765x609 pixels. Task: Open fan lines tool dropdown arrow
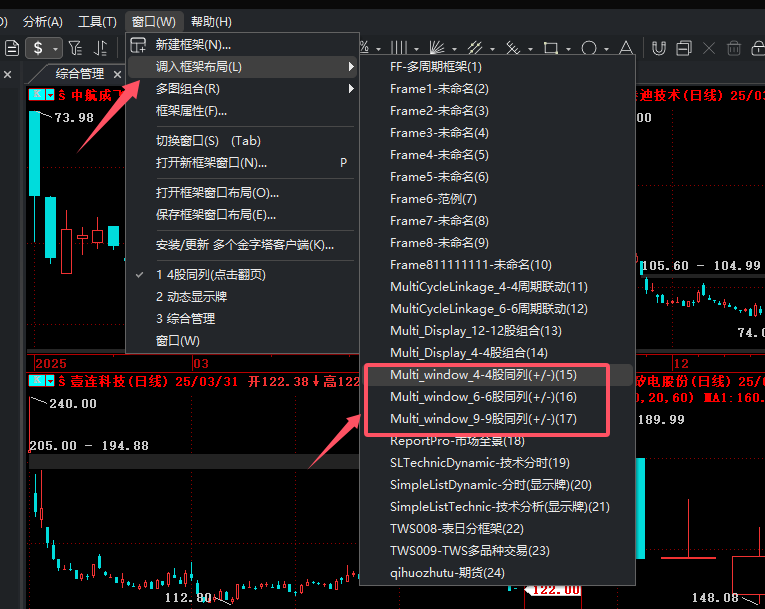tap(454, 49)
